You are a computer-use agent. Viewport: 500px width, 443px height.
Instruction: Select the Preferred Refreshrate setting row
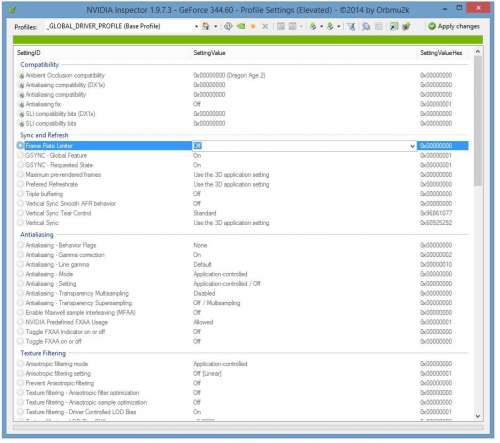click(x=243, y=184)
